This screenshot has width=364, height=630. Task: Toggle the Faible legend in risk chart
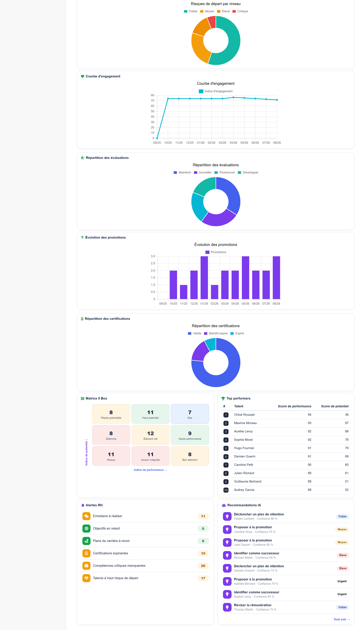point(191,11)
